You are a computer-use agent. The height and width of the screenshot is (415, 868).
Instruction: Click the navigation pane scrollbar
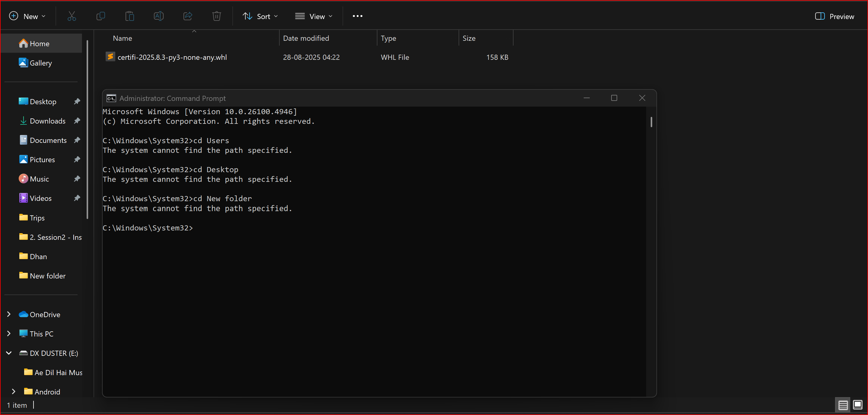pos(87,130)
